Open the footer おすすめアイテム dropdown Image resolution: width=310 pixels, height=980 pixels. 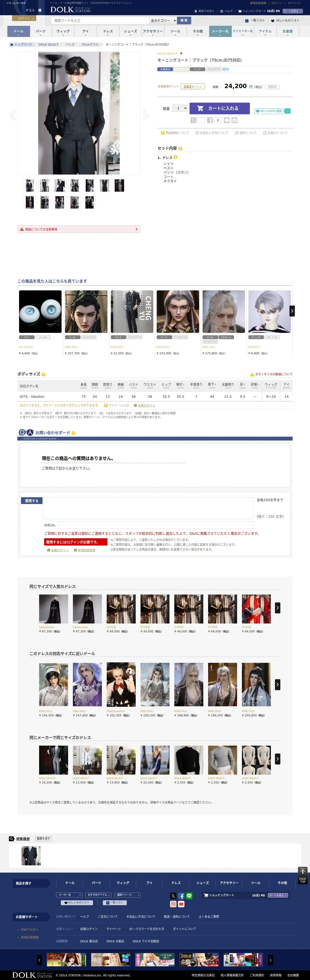98,895
